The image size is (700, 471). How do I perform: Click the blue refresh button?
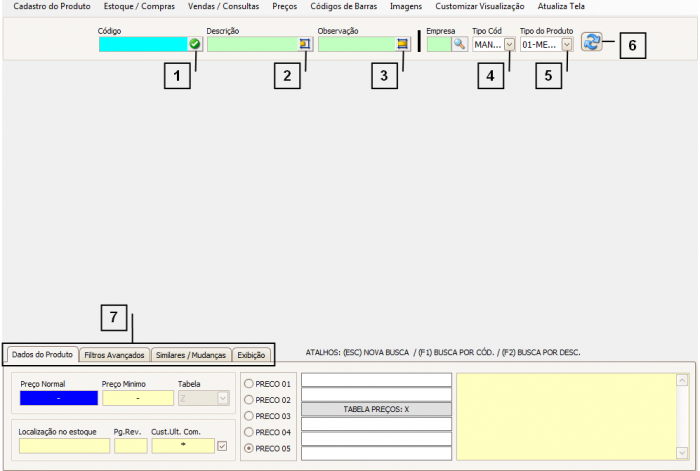(x=591, y=43)
